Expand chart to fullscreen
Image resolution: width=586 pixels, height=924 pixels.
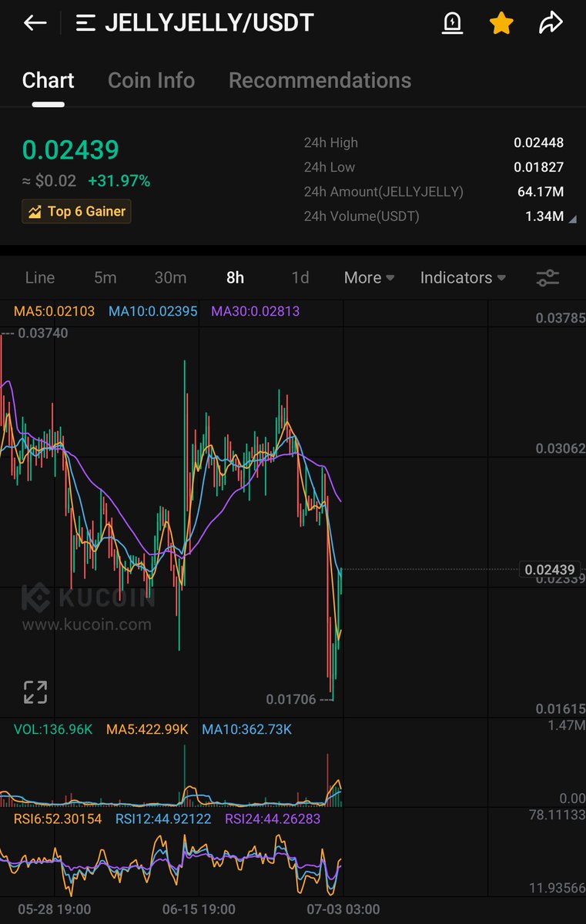click(x=35, y=691)
